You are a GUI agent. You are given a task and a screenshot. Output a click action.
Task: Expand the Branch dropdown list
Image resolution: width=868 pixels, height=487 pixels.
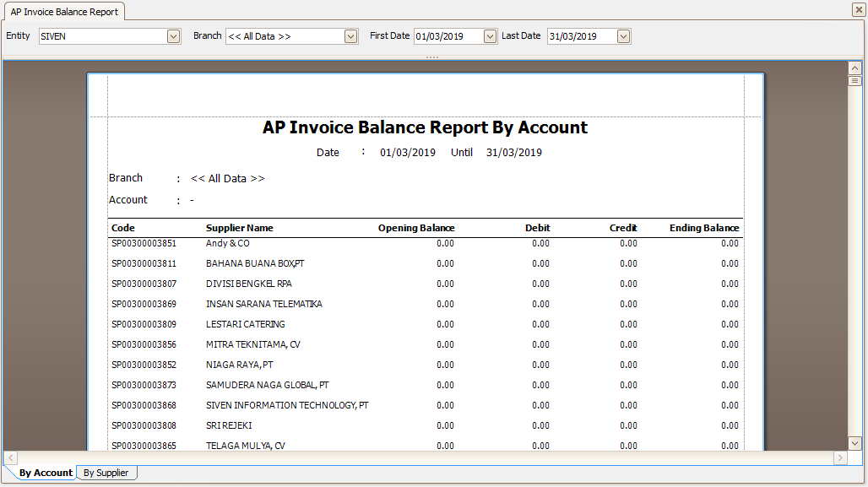click(x=351, y=36)
